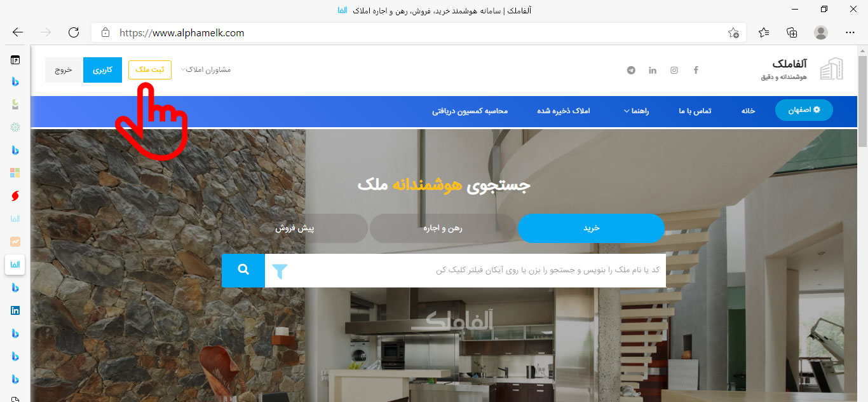Add page to favorites star icon

point(733,32)
